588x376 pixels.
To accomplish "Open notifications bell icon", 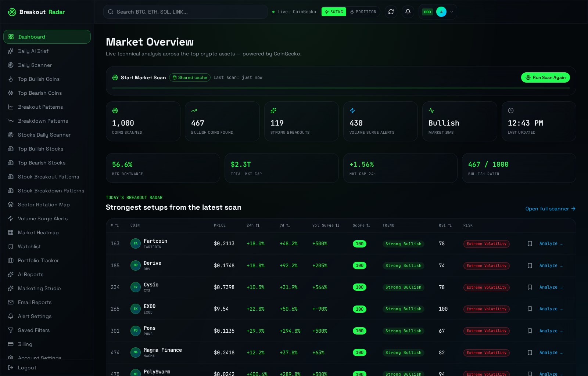I will [x=408, y=12].
